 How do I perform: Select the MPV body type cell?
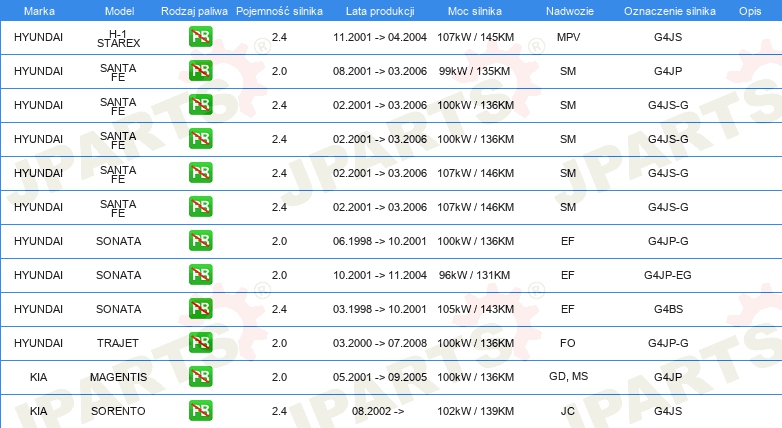568,37
